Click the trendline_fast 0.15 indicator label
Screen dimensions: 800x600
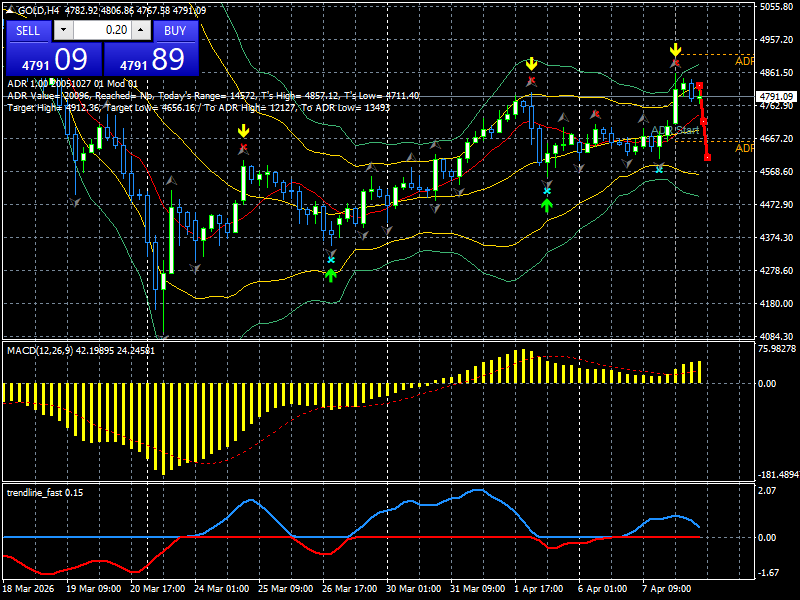[x=45, y=492]
